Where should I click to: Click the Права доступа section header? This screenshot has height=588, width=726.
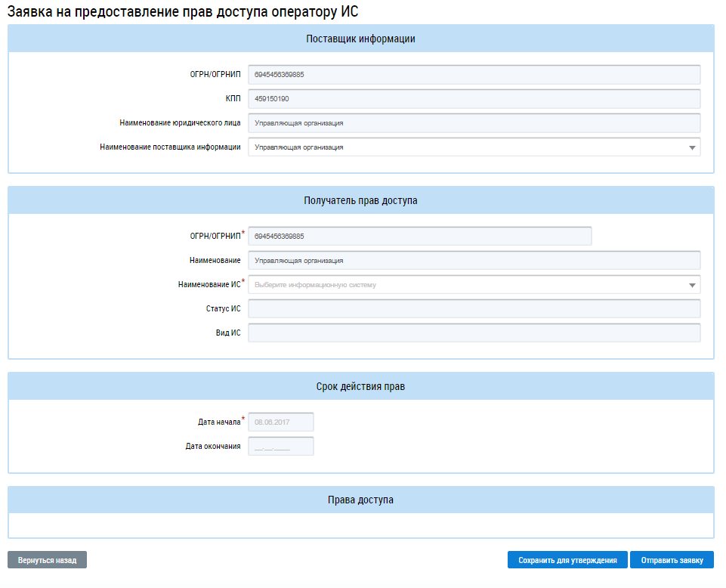(360, 500)
